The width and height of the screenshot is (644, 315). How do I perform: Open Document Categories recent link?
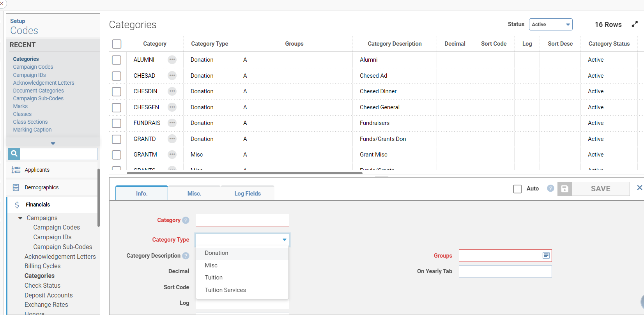pos(39,91)
